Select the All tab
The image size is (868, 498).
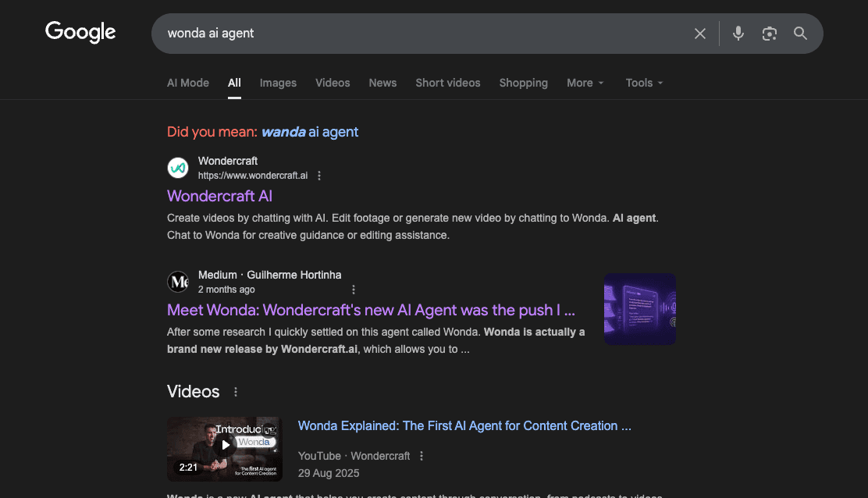tap(234, 83)
